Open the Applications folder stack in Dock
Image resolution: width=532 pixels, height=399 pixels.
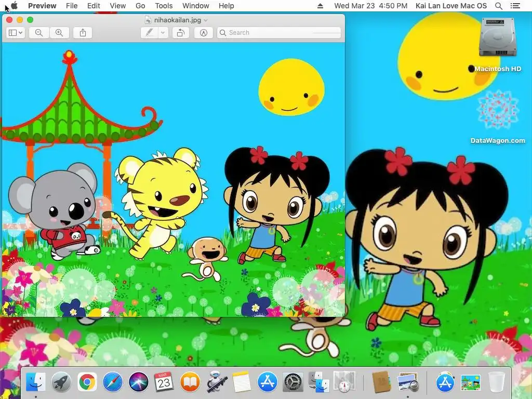coord(445,382)
